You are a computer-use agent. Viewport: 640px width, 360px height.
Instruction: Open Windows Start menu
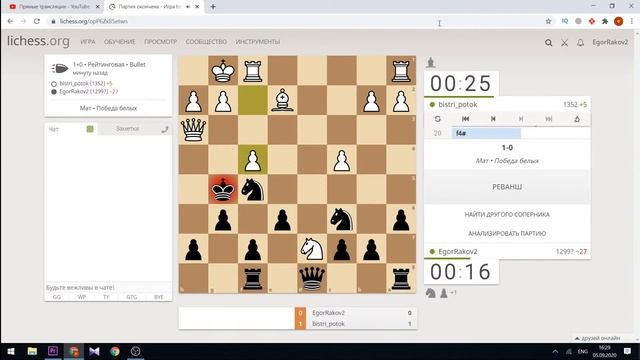11,351
